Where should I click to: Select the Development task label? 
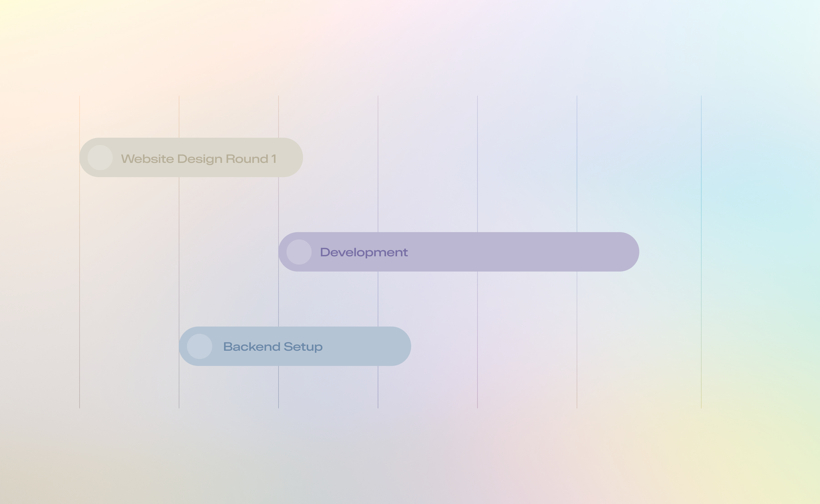(x=364, y=252)
